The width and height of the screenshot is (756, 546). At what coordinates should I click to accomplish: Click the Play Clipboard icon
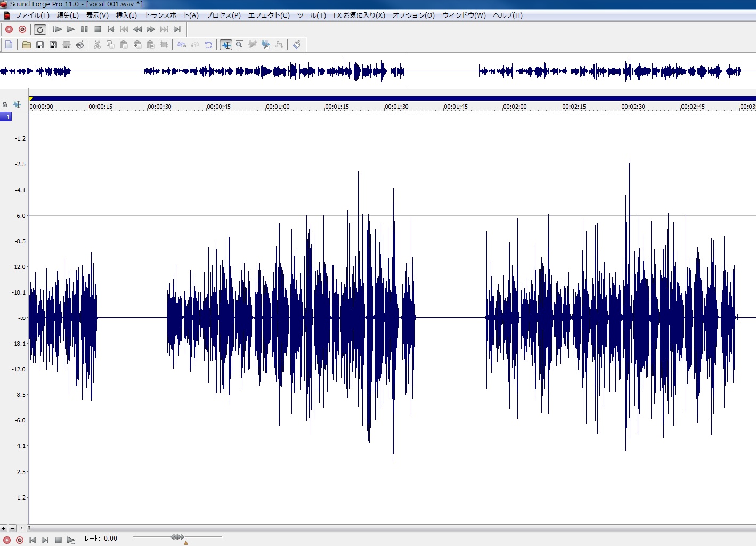click(x=150, y=45)
